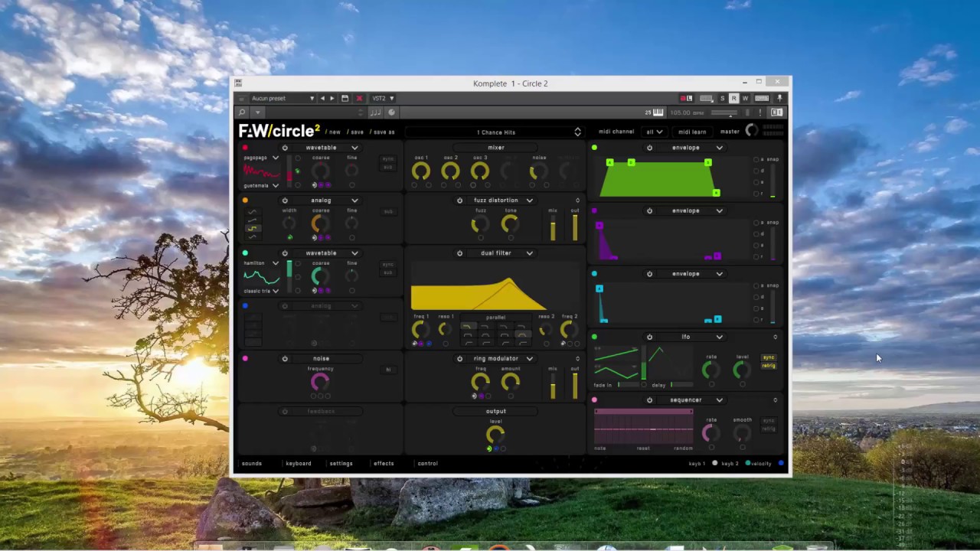Open the settings tab
Viewport: 980px width, 551px height.
coord(341,463)
